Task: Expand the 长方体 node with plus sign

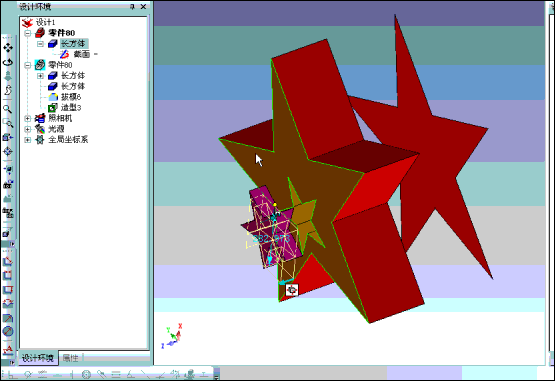Action: point(40,75)
